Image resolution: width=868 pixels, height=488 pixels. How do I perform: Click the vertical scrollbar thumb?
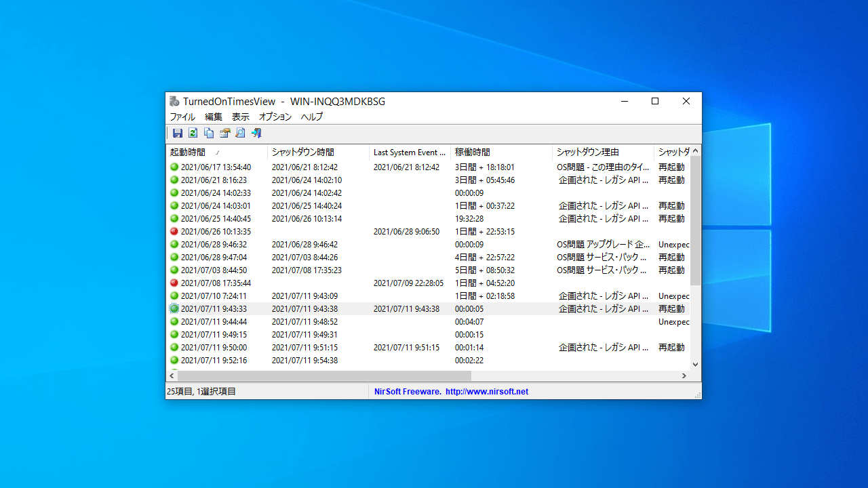[696, 221]
